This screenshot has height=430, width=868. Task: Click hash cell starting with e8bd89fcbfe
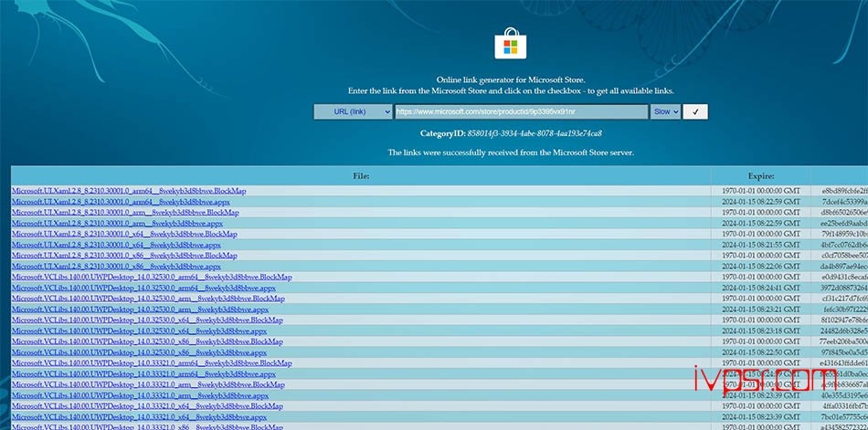coord(845,191)
